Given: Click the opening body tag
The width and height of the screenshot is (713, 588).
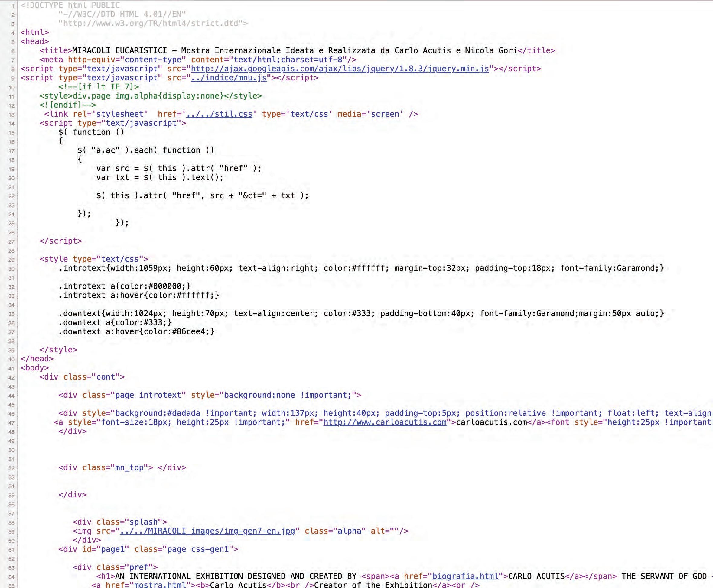Looking at the screenshot, I should [x=34, y=368].
